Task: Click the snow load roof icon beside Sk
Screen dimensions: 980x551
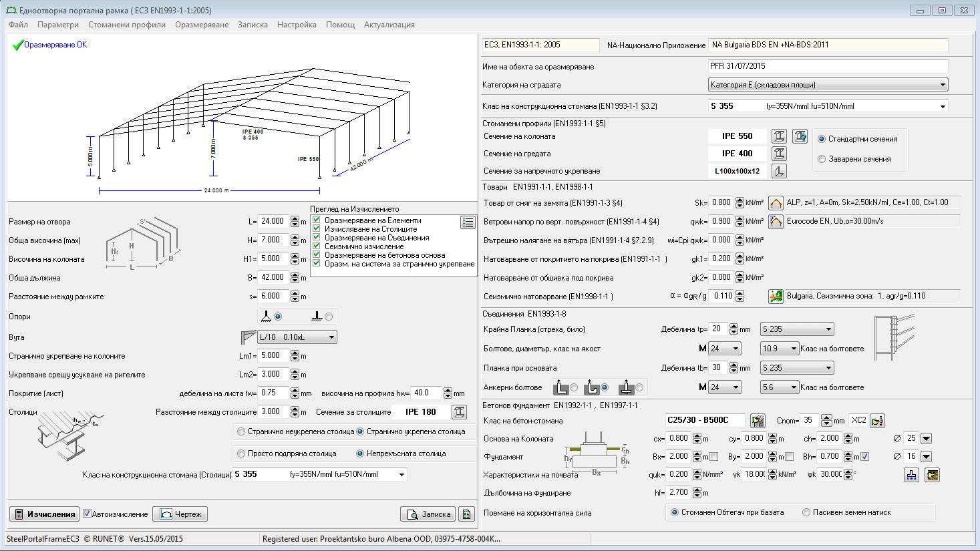Action: [x=776, y=202]
